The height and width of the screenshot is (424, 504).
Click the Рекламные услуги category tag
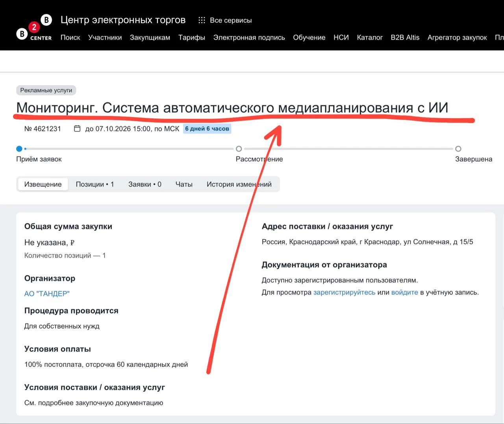click(46, 90)
